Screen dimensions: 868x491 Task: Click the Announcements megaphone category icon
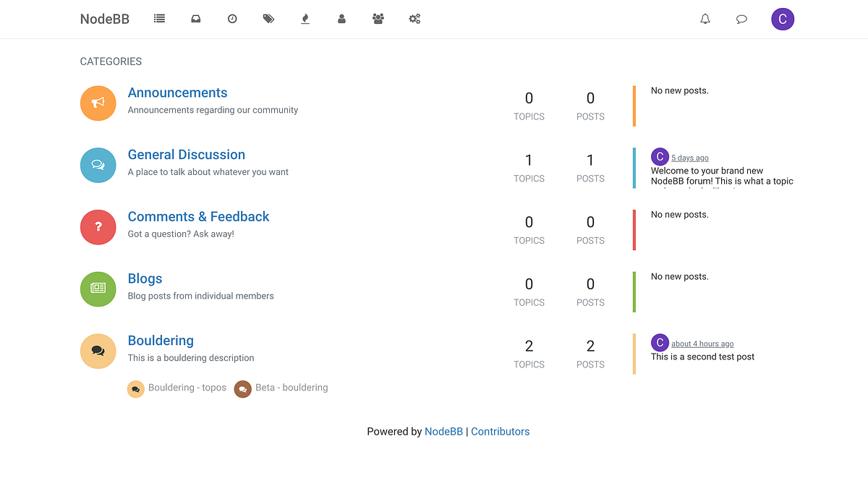click(98, 103)
